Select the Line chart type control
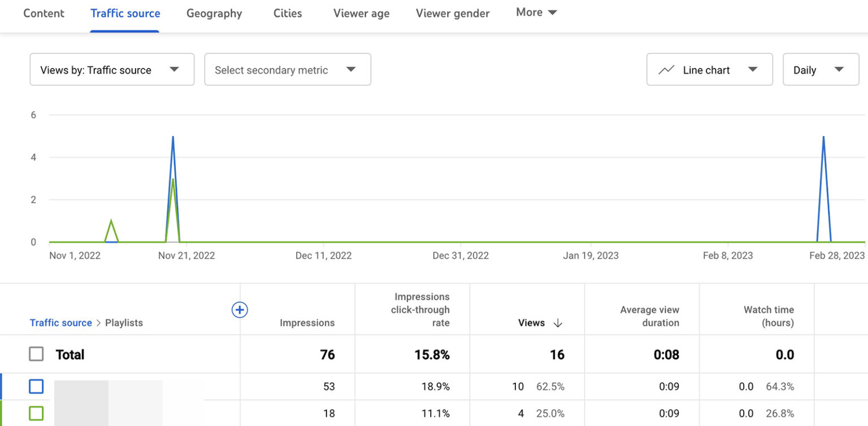The image size is (868, 426). (x=709, y=69)
